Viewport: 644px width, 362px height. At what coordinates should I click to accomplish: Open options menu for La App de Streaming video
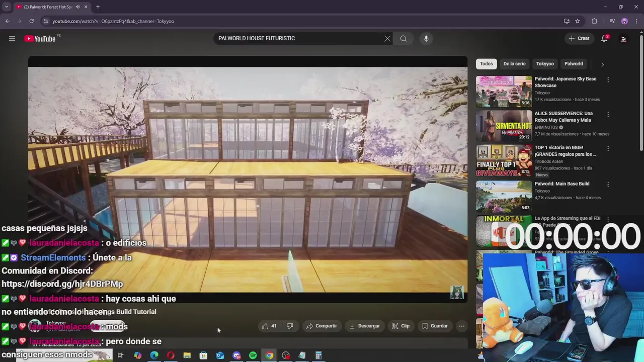pyautogui.click(x=608, y=219)
